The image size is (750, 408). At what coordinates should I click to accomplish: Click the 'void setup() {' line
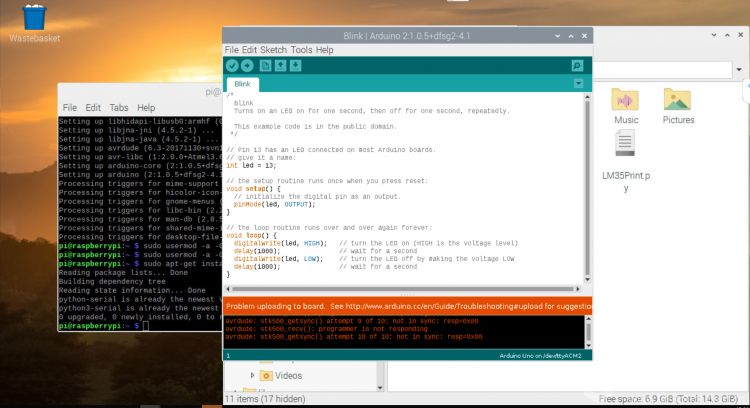254,188
